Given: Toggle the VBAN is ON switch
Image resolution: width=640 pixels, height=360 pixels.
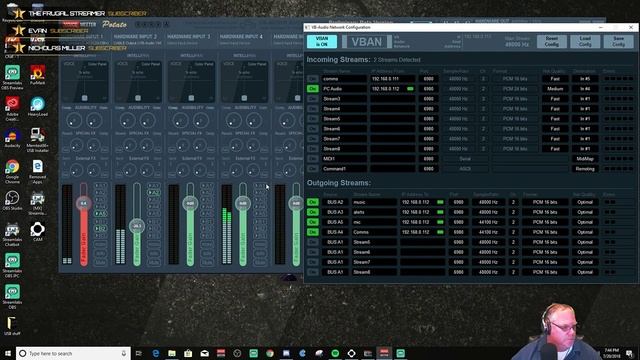Looking at the screenshot, I should click(x=322, y=42).
